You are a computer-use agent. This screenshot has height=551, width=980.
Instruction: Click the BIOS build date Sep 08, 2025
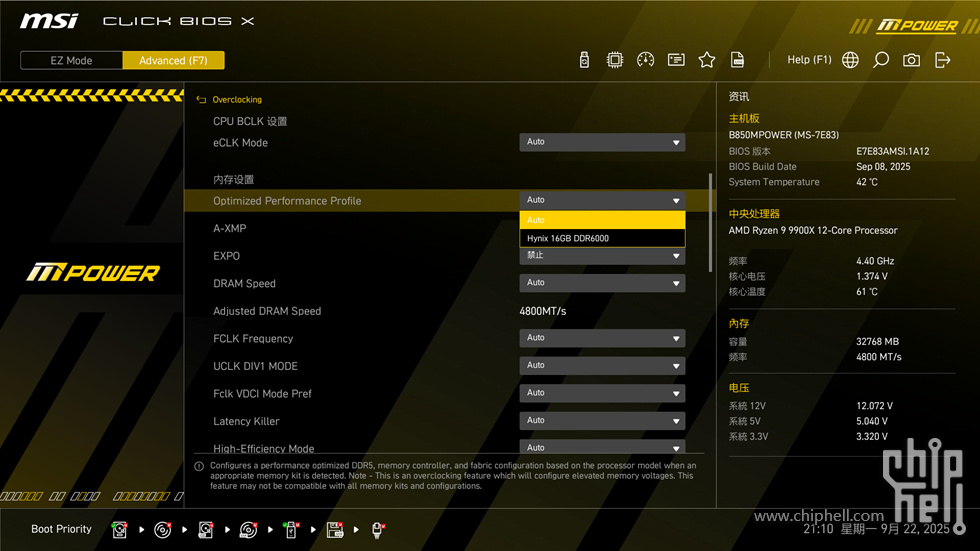(883, 167)
